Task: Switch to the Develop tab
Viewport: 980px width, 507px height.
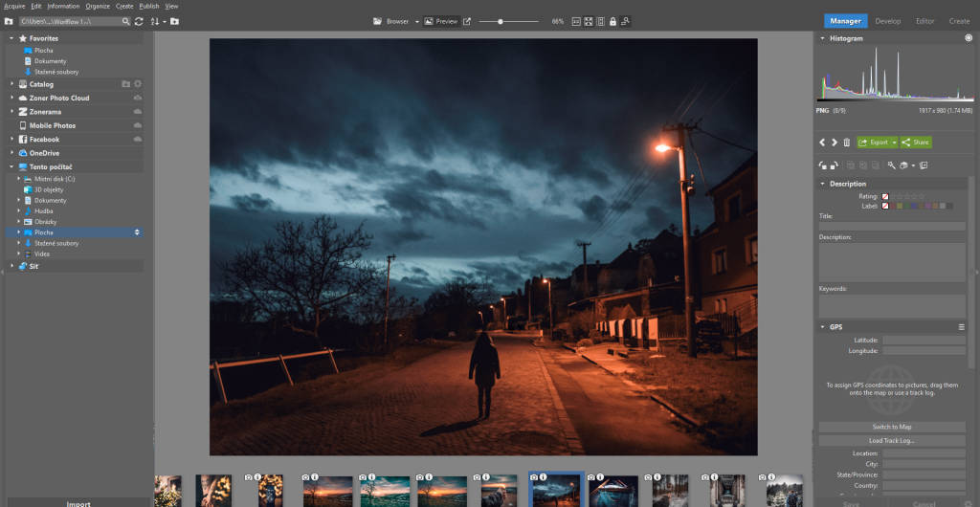Action: click(x=887, y=20)
